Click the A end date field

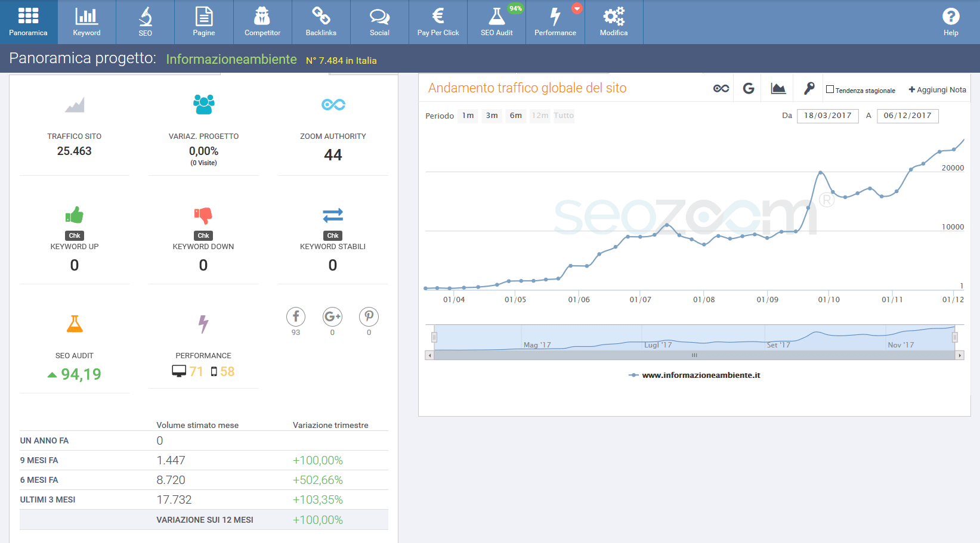coord(908,116)
